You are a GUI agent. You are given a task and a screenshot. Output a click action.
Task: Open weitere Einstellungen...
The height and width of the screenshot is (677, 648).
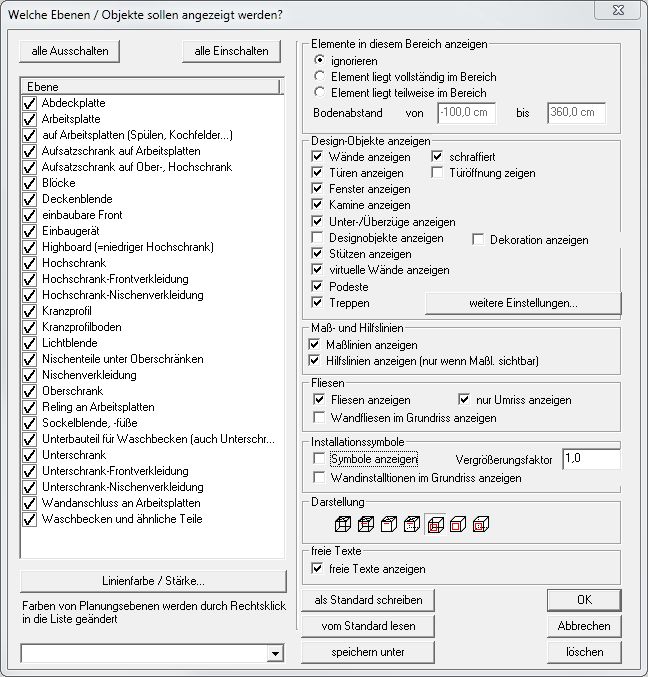523,303
